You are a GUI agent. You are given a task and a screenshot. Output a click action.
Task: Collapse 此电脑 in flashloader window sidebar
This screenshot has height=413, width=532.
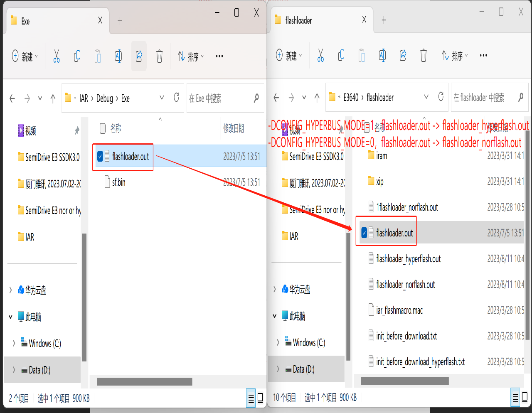click(x=275, y=316)
